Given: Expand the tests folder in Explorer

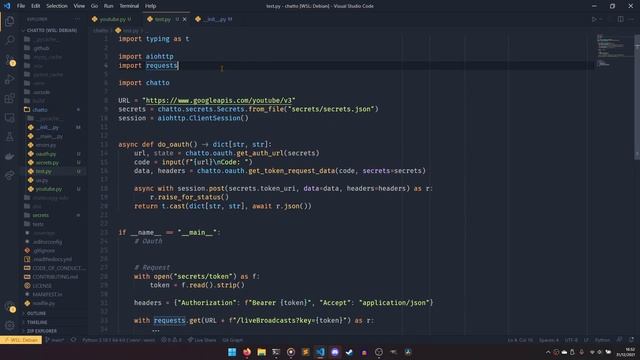Looking at the screenshot, I should point(38,224).
